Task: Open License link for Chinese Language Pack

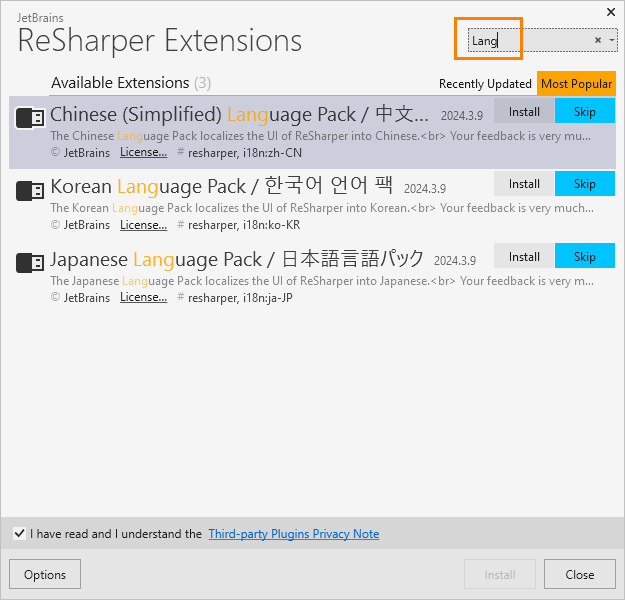Action: (143, 152)
